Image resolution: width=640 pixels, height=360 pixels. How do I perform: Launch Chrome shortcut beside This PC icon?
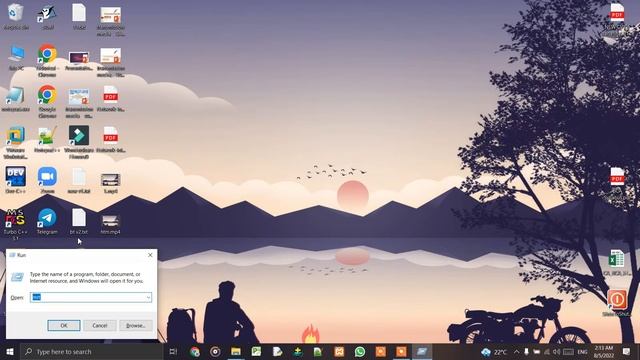click(x=47, y=60)
